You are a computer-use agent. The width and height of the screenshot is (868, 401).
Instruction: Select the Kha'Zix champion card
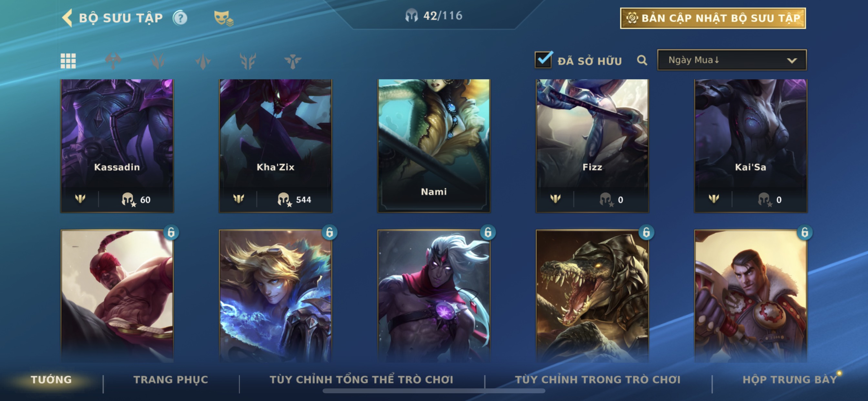pos(275,146)
